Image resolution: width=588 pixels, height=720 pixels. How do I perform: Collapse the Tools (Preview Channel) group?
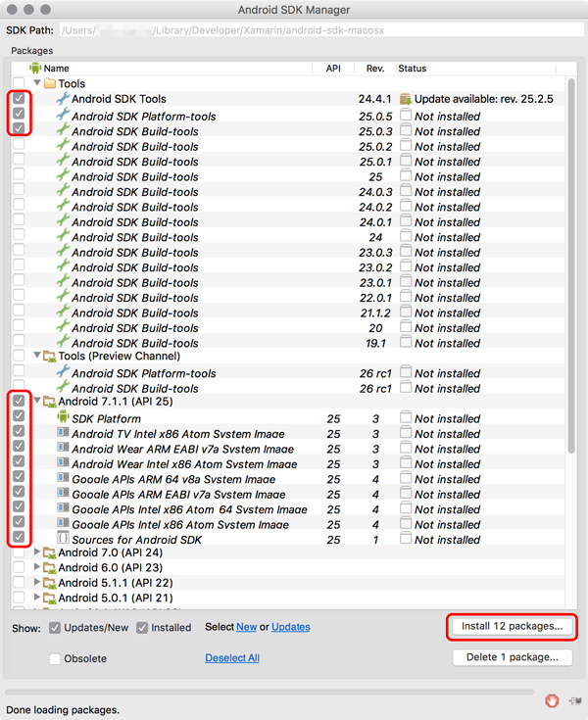tap(37, 356)
